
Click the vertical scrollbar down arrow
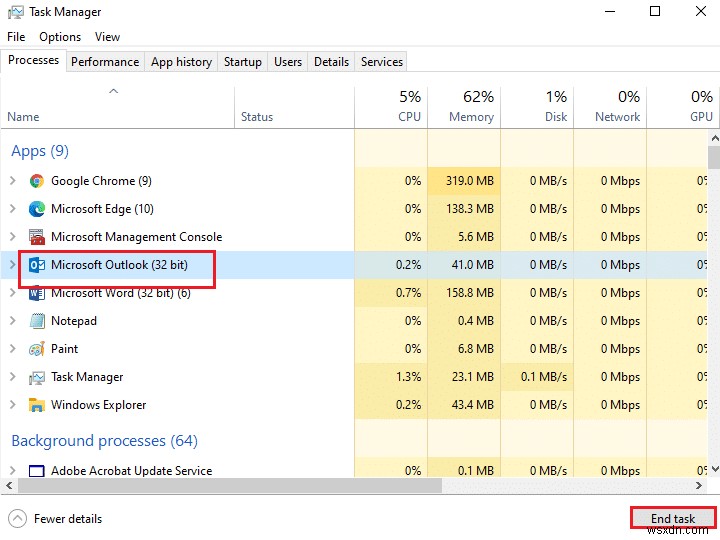coord(714,469)
